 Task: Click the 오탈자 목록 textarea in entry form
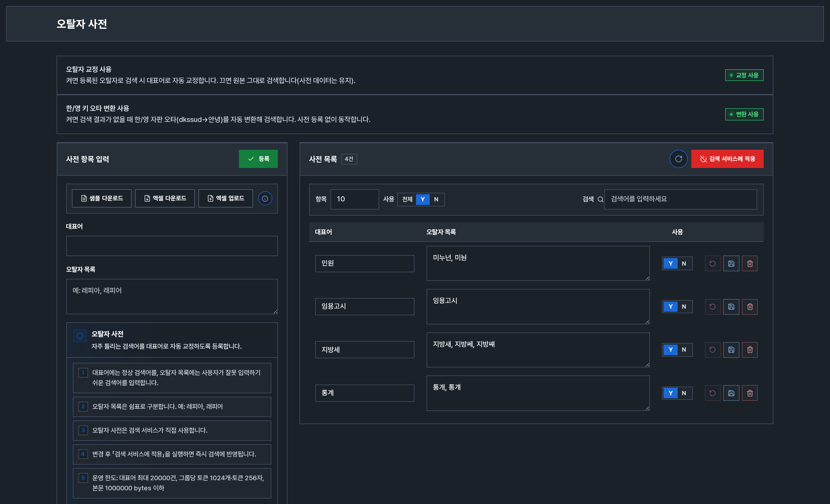[172, 297]
